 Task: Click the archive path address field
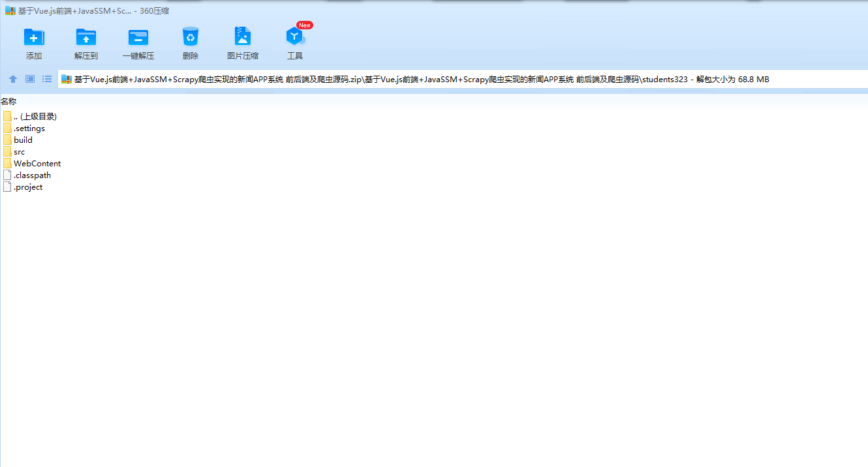point(463,80)
